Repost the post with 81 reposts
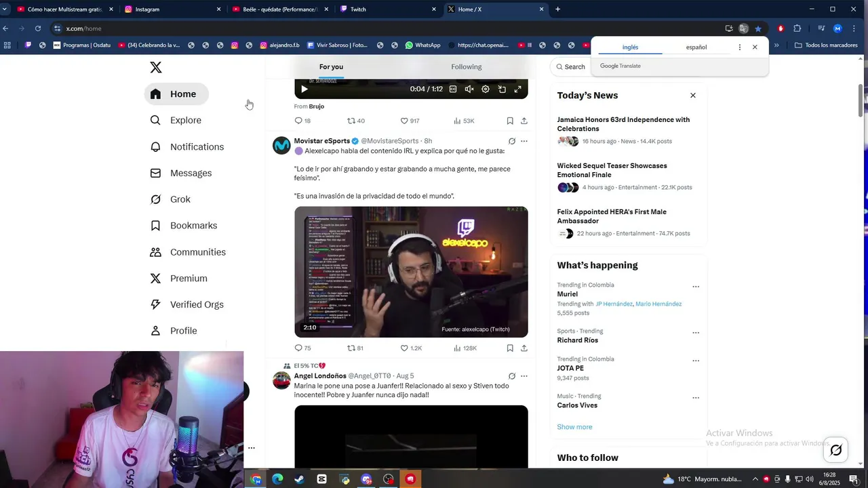Viewport: 868px width, 488px height. click(x=355, y=348)
